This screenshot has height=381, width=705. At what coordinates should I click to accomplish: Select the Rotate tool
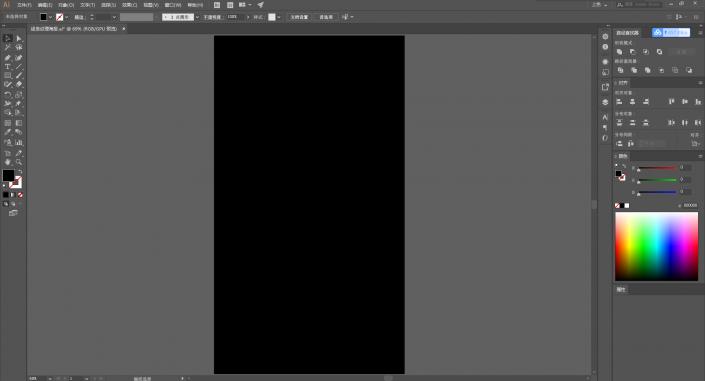[x=8, y=94]
